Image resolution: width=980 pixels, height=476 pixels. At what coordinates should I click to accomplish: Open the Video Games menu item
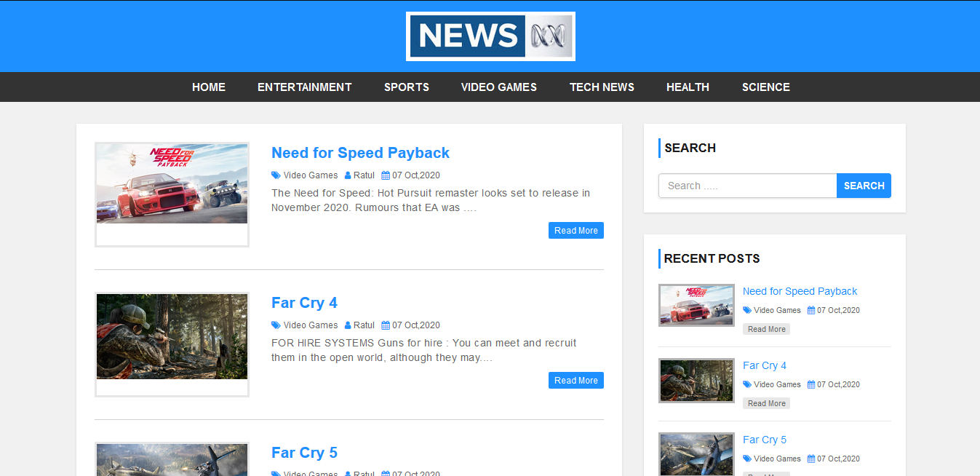click(499, 87)
